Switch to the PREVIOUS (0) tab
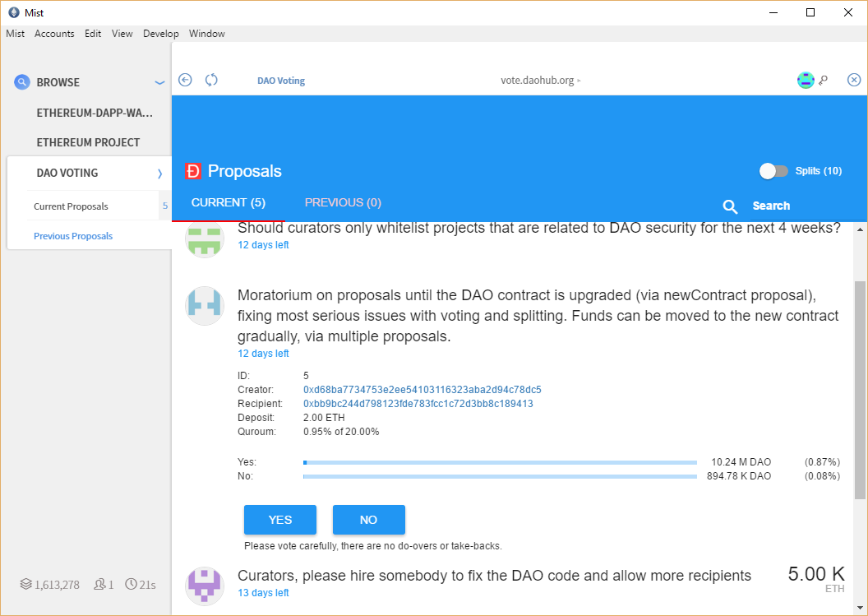The image size is (868, 616). click(x=343, y=203)
